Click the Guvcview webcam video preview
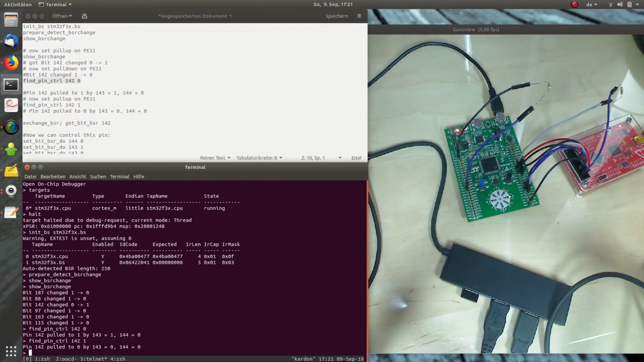The image size is (644, 362). point(506,194)
